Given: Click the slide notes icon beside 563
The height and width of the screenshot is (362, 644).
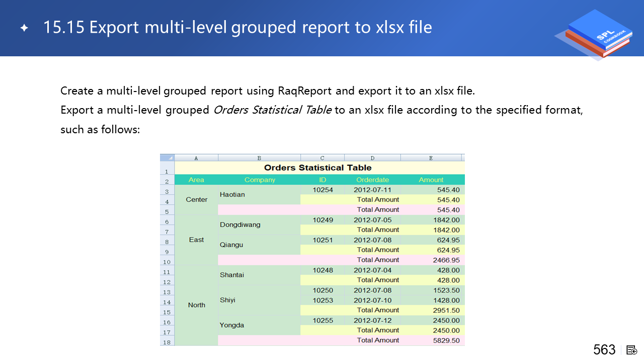Looking at the screenshot, I should point(632,350).
